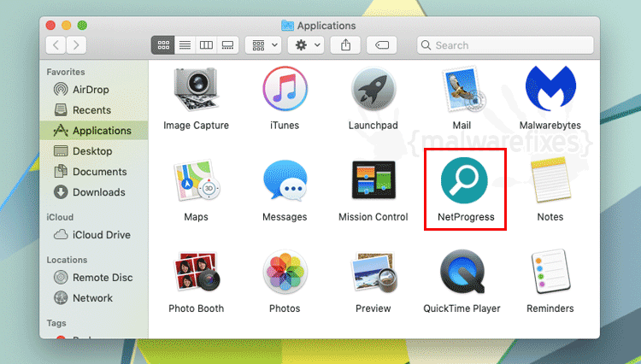Image resolution: width=641 pixels, height=364 pixels.
Task: Click the Favorites section header
Action: click(x=66, y=72)
